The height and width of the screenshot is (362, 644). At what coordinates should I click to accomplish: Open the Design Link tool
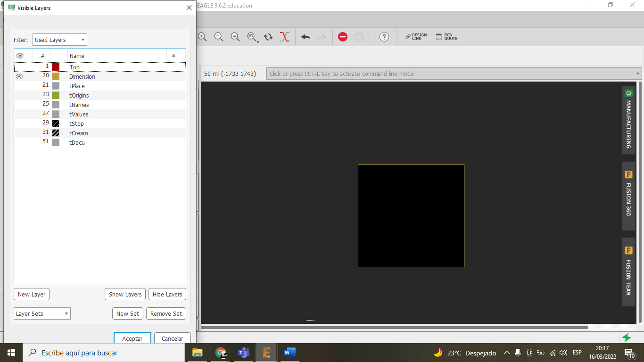pyautogui.click(x=416, y=37)
